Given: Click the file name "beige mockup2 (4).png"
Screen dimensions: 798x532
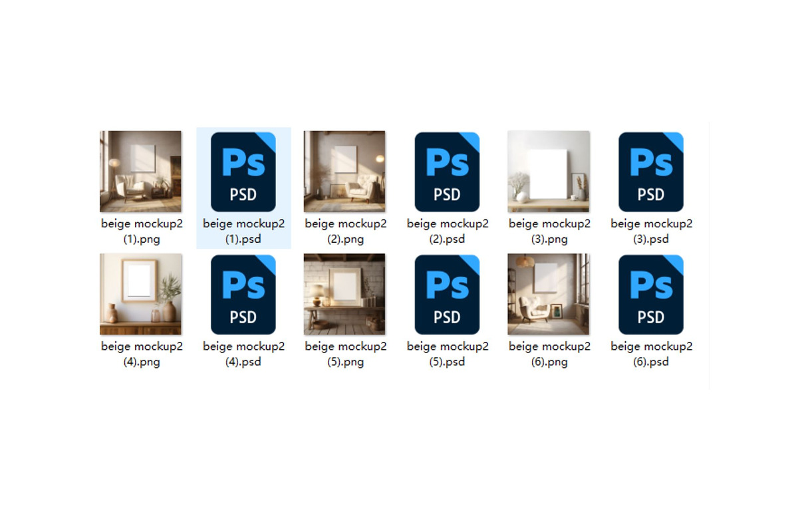Looking at the screenshot, I should pos(142,354).
